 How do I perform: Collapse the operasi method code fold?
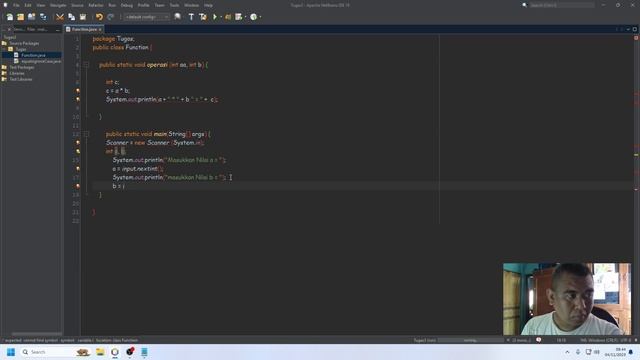click(86, 64)
